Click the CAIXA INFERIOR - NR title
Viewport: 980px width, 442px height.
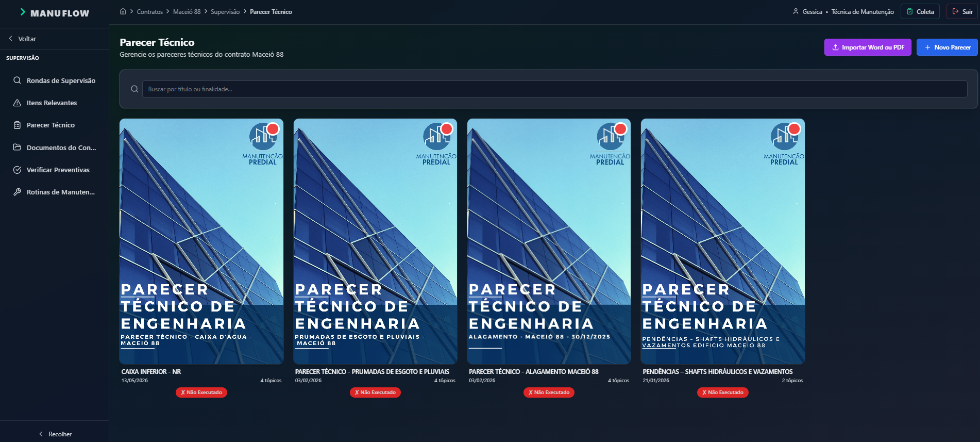pos(151,371)
